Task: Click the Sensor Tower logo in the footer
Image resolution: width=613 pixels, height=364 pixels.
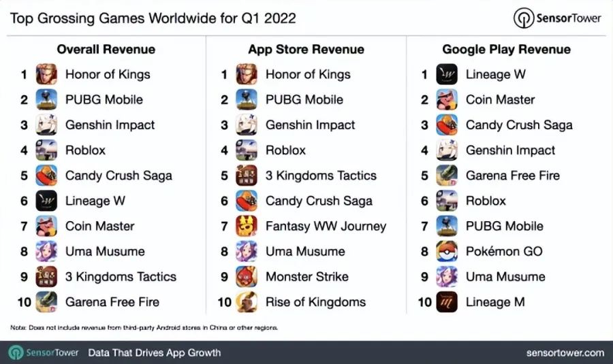Action: tap(45, 352)
